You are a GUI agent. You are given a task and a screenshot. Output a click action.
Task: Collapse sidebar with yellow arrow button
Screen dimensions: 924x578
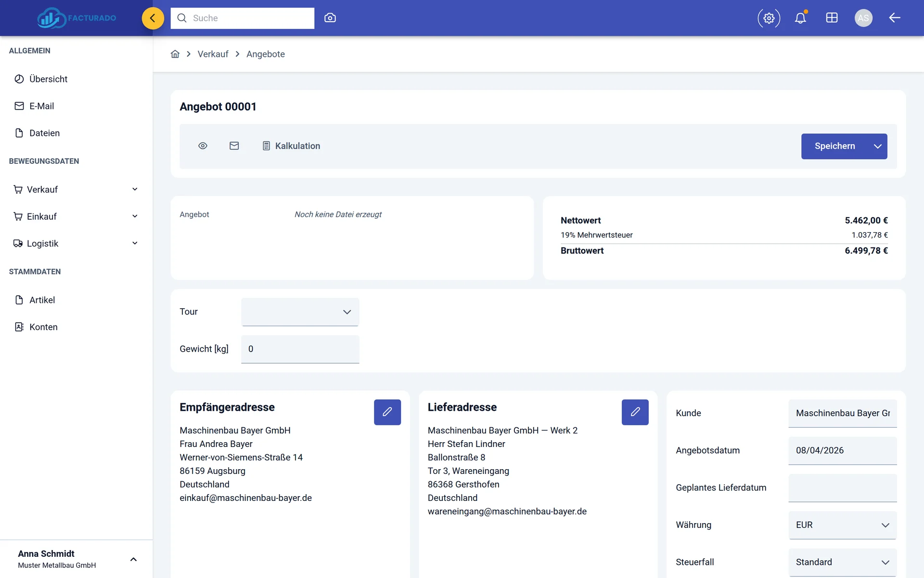coord(153,18)
